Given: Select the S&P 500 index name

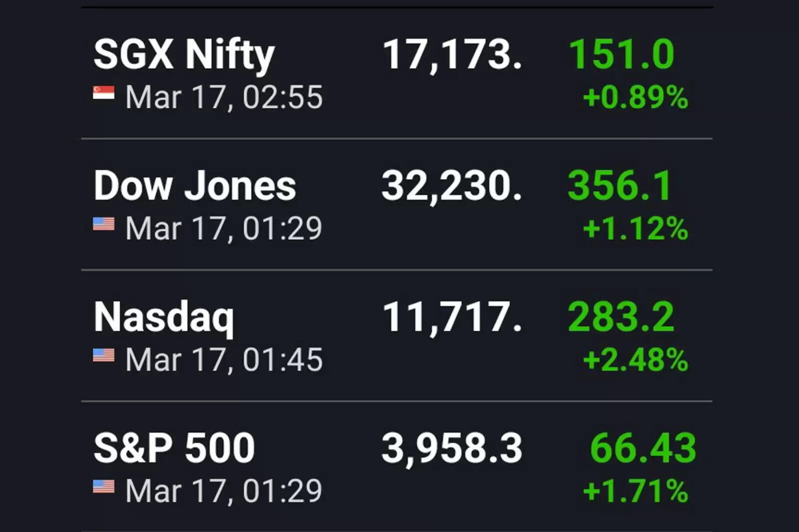Looking at the screenshot, I should point(174,448).
